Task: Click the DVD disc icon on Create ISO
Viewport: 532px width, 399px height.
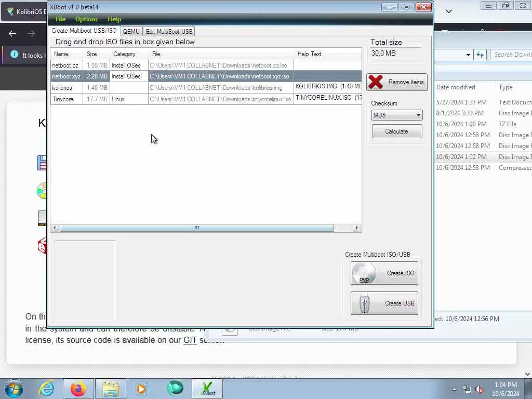Action: coord(364,273)
